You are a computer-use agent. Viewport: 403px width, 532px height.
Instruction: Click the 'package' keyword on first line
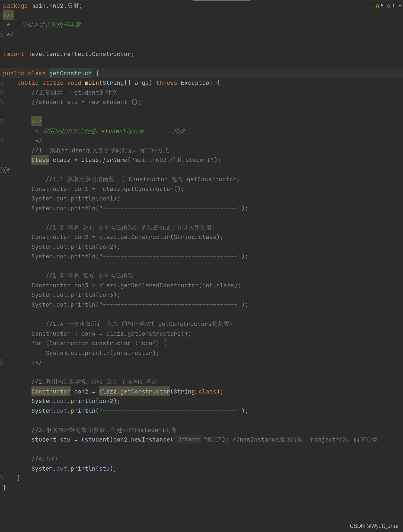point(15,6)
